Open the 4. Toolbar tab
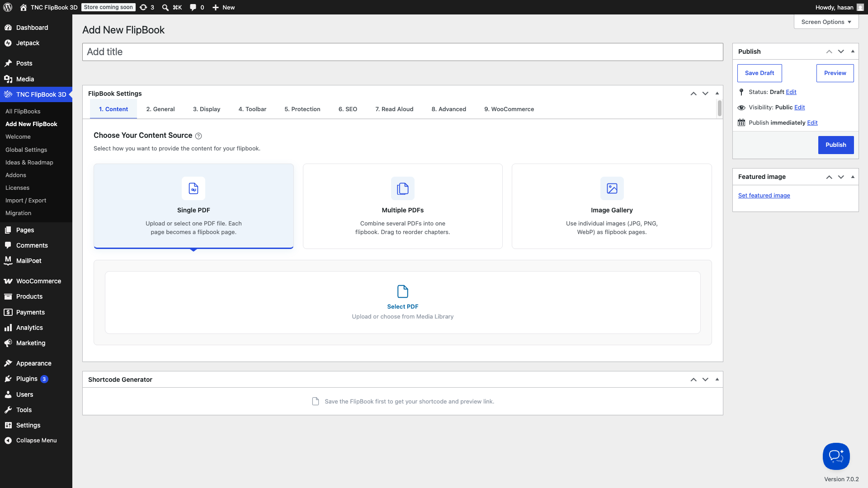This screenshot has width=868, height=488. click(252, 109)
